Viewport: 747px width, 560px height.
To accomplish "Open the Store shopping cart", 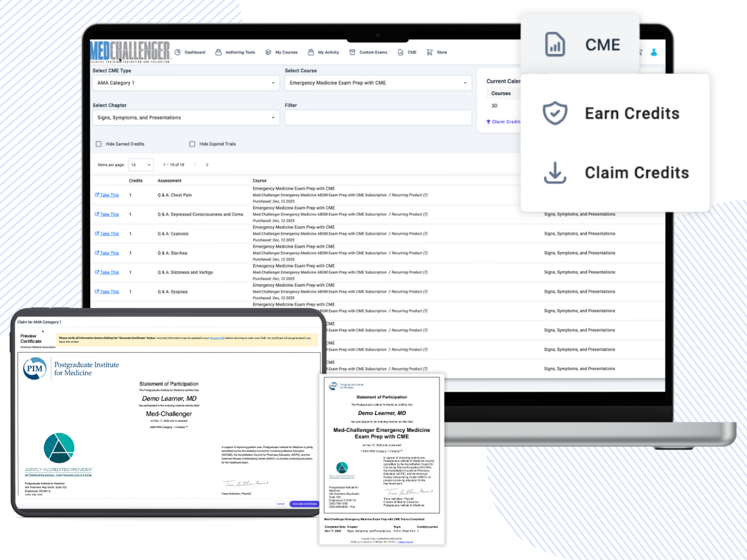I will [x=430, y=52].
